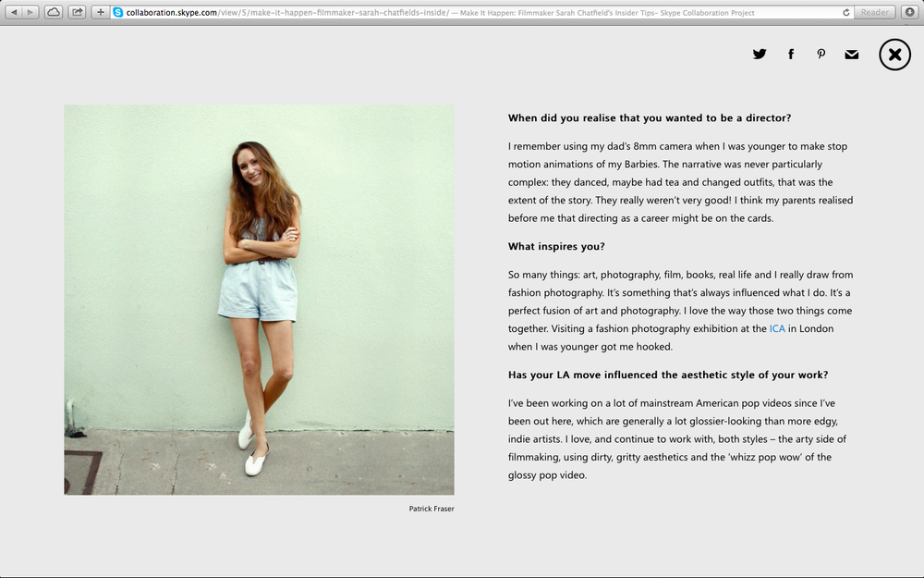Open a new tab with the plus icon
The height and width of the screenshot is (578, 924).
click(98, 12)
